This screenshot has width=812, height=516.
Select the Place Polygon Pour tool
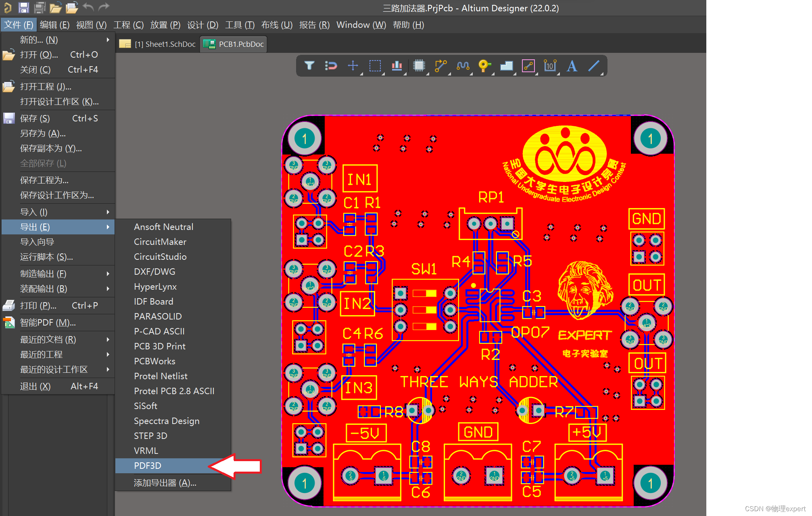(506, 66)
